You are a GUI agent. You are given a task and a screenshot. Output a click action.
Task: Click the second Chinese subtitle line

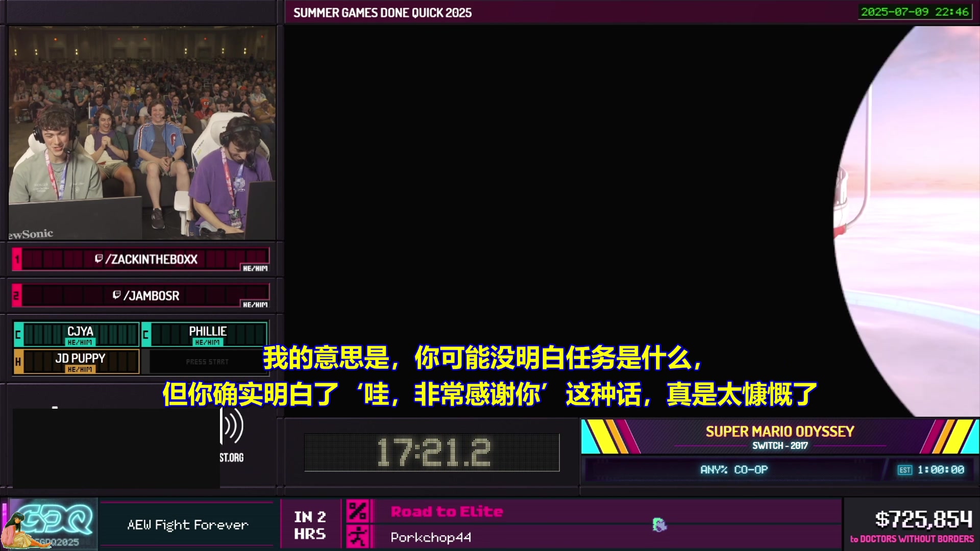(490, 394)
